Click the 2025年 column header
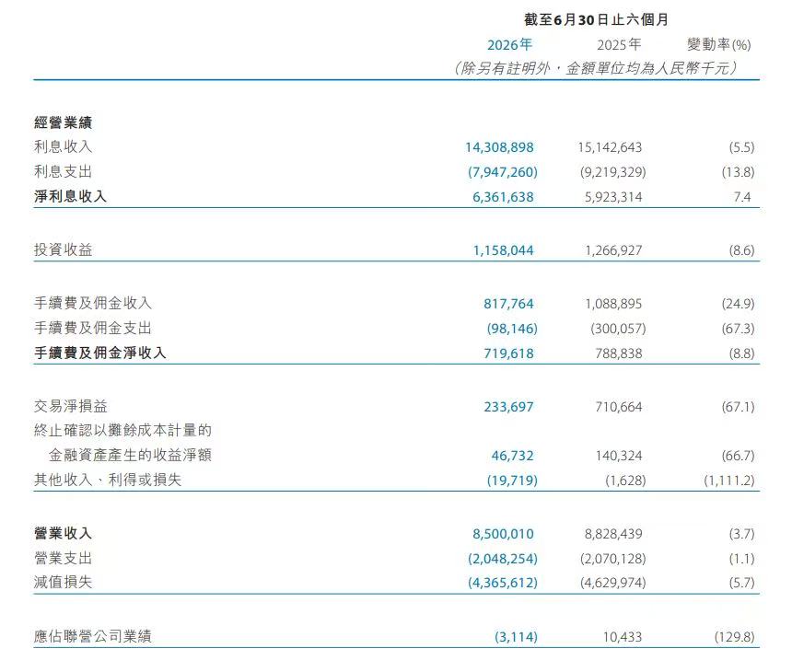The width and height of the screenshot is (792, 672). (619, 45)
